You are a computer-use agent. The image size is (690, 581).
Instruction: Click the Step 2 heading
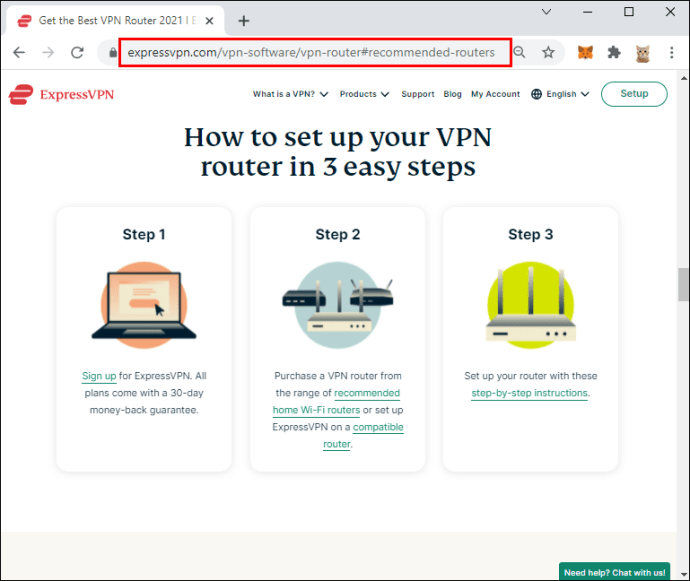tap(338, 235)
